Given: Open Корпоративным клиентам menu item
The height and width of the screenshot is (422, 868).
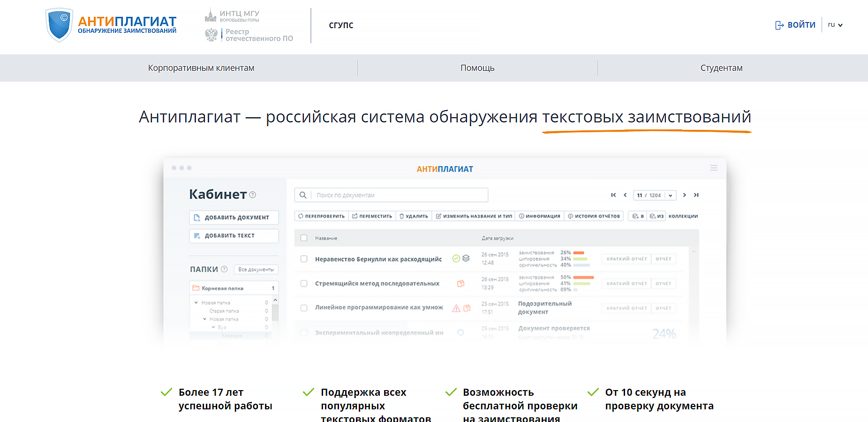Looking at the screenshot, I should [201, 68].
